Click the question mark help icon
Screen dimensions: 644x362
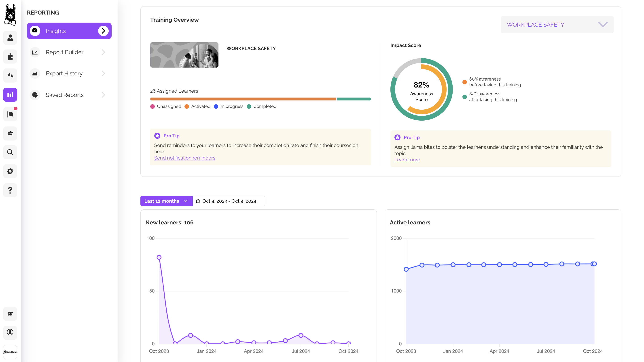click(x=10, y=190)
